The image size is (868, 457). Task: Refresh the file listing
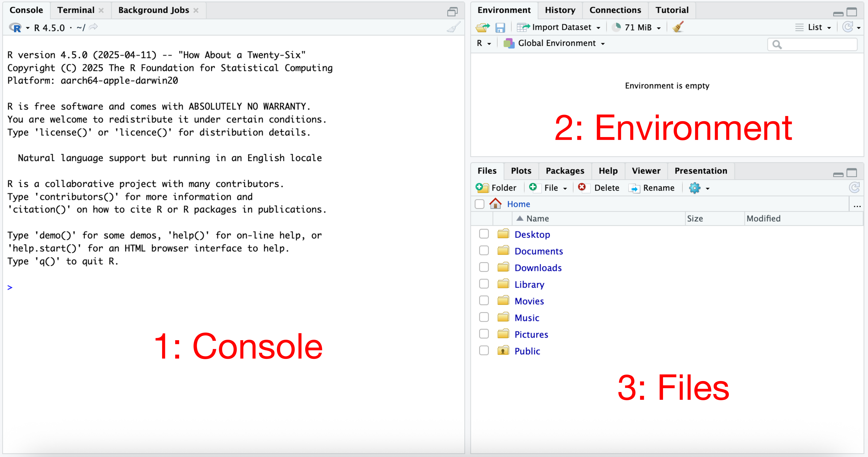point(854,187)
